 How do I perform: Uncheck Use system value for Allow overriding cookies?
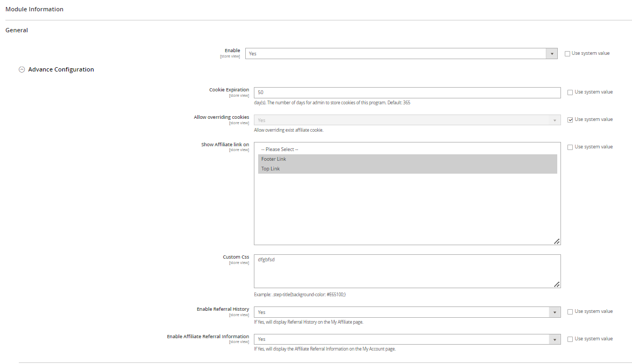click(x=570, y=120)
